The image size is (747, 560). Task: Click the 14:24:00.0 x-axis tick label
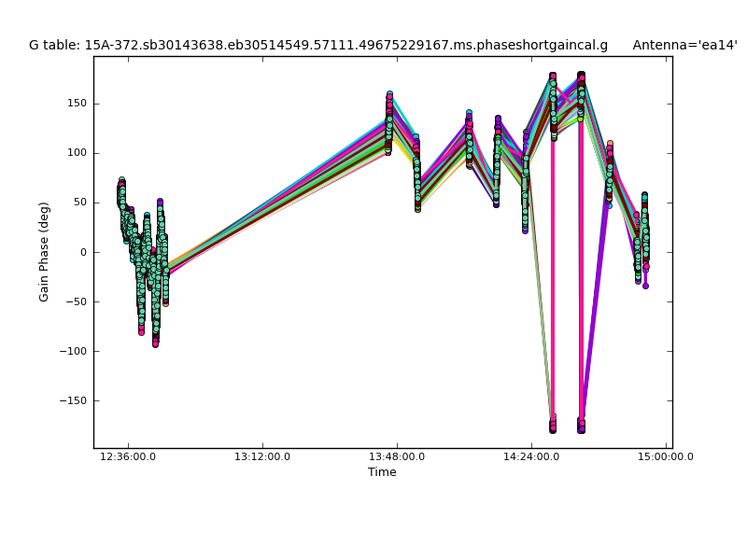click(x=531, y=457)
